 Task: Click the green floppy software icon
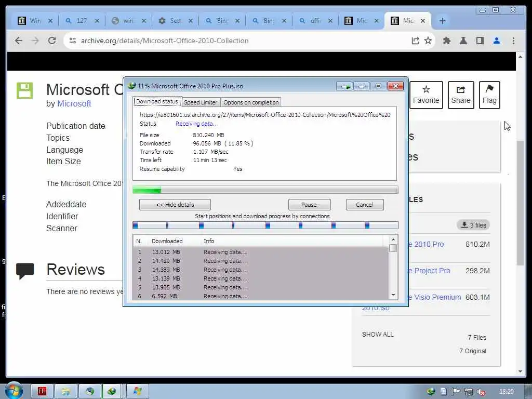[x=25, y=90]
